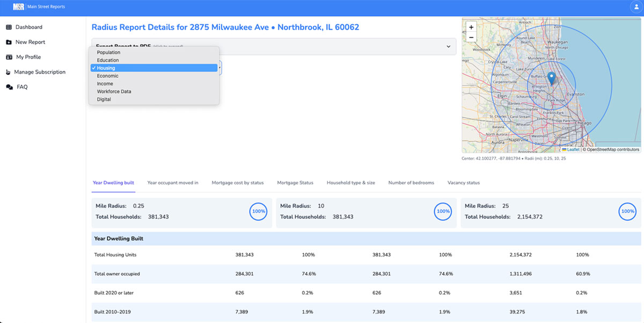
Task: Click the My Profile card icon
Action: pos(8,57)
